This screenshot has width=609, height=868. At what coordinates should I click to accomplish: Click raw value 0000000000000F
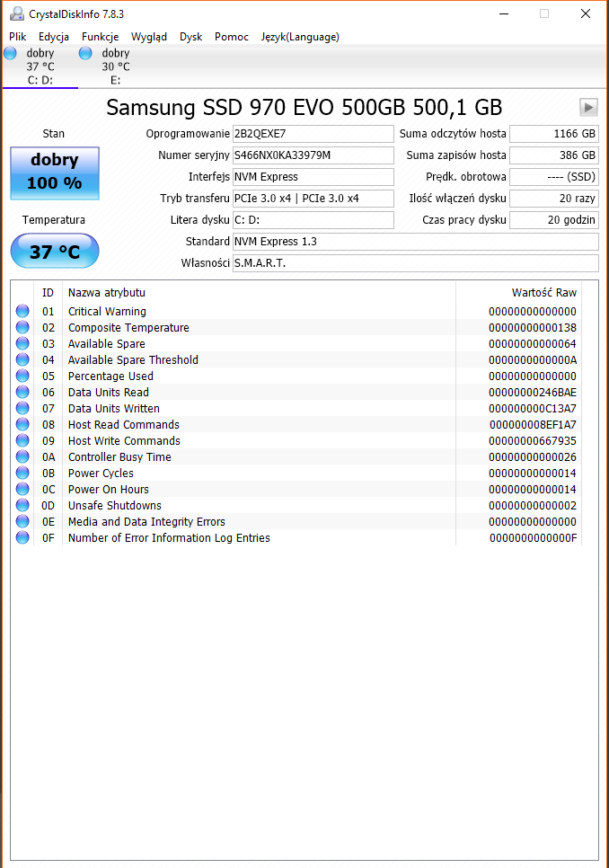(x=533, y=538)
